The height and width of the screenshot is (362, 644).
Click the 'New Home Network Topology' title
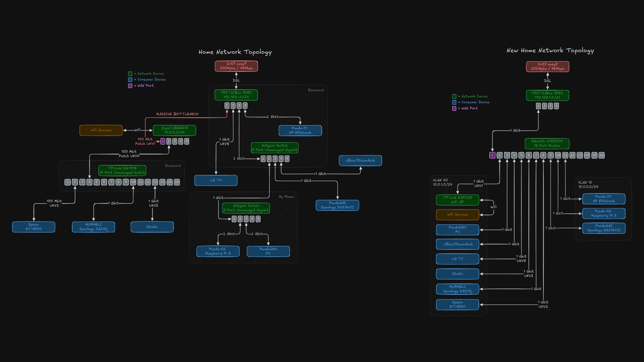[550, 51]
